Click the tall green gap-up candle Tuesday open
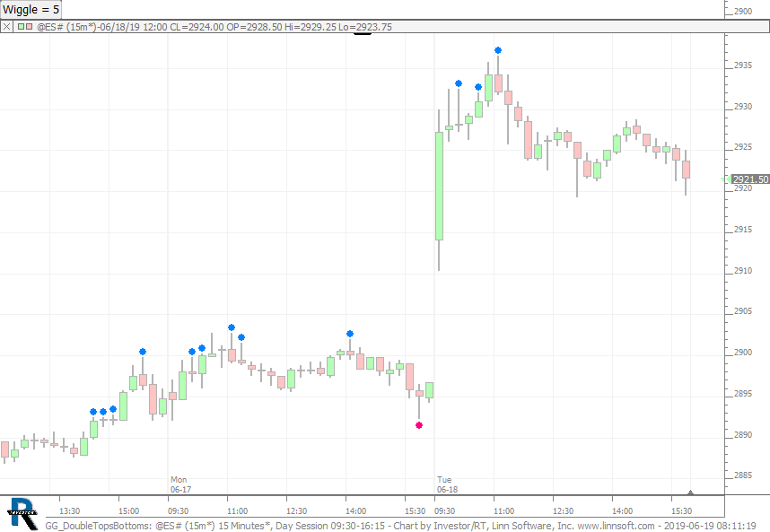 (x=439, y=186)
